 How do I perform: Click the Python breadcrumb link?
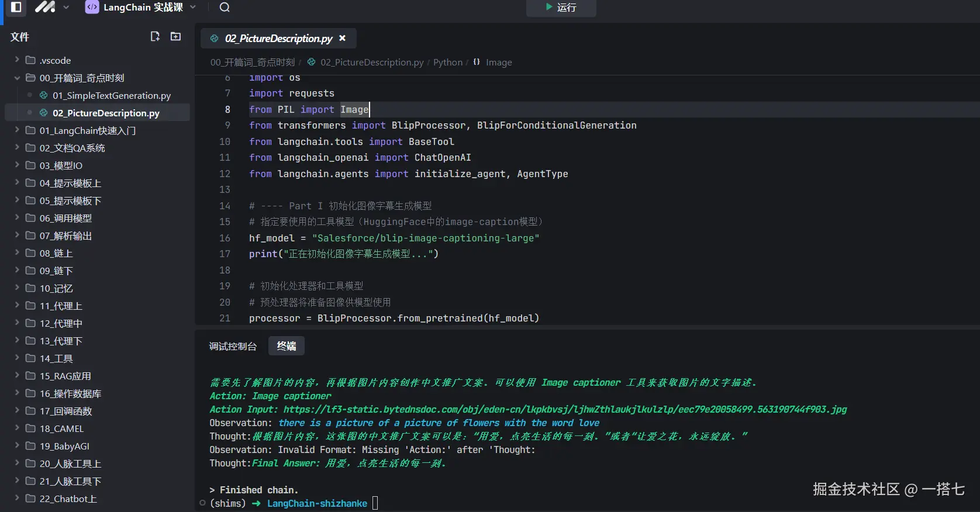tap(447, 62)
